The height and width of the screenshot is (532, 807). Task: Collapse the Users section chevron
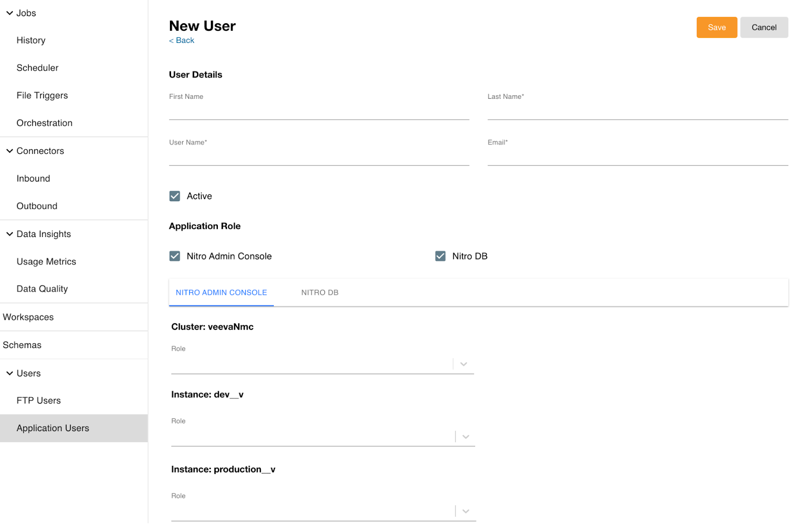click(x=10, y=373)
